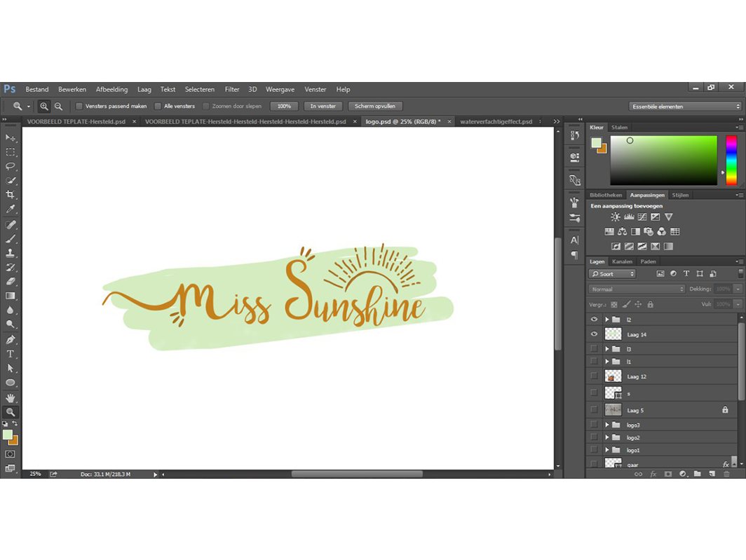This screenshot has height=560, width=746.
Task: Select the Move tool
Action: coord(11,137)
